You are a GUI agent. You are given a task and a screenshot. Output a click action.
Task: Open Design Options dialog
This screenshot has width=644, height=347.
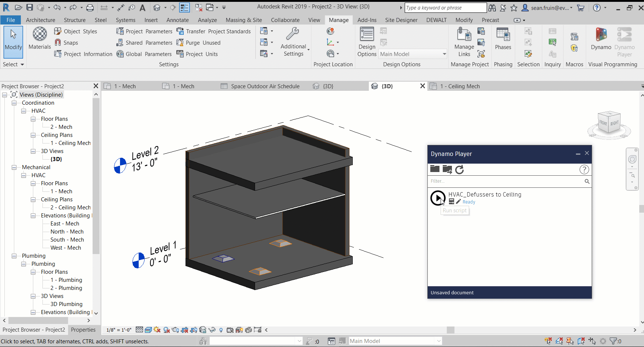point(367,42)
